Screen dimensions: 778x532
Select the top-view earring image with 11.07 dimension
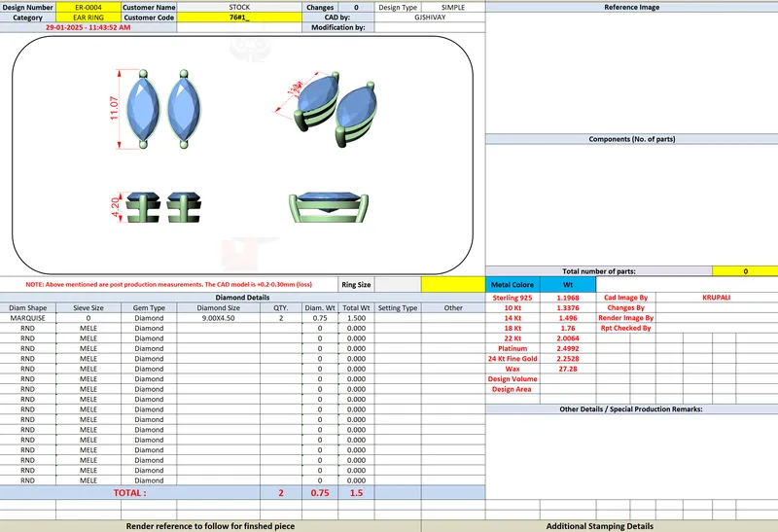coord(157,109)
